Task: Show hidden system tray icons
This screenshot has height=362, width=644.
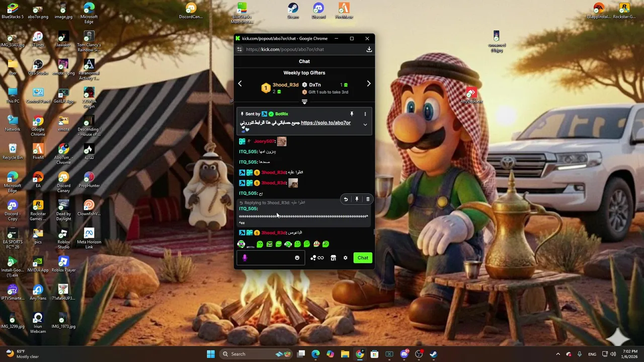Action: click(x=557, y=354)
